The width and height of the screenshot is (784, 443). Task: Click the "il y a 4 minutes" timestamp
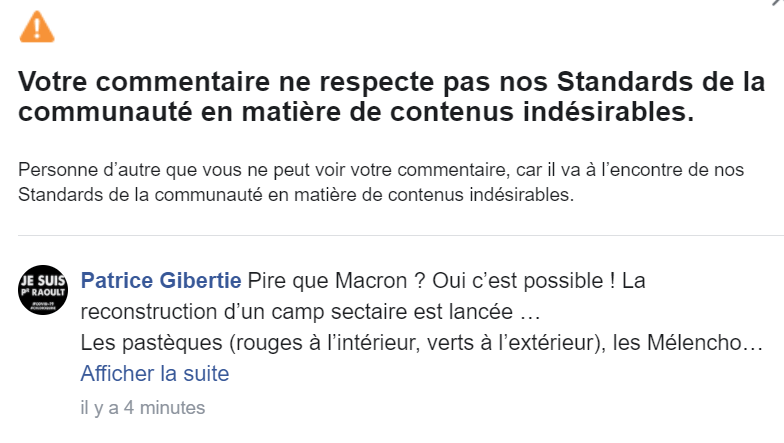click(x=143, y=407)
